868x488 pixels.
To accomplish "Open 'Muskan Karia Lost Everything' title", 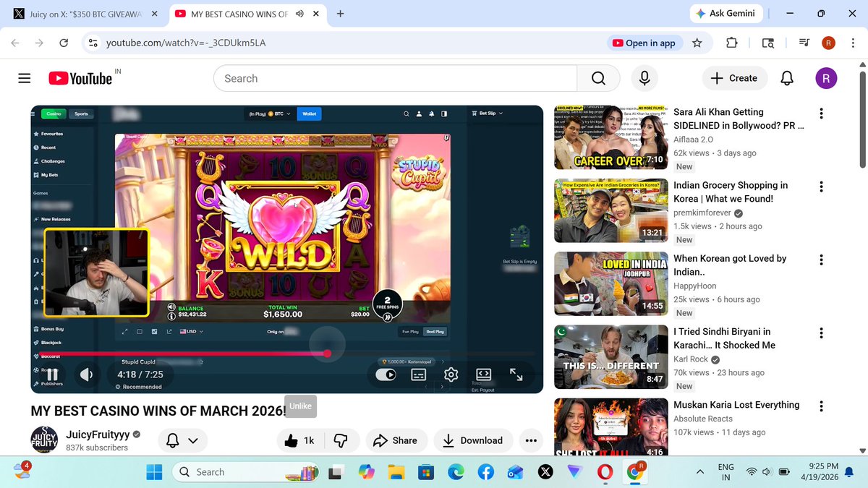I will tap(736, 405).
